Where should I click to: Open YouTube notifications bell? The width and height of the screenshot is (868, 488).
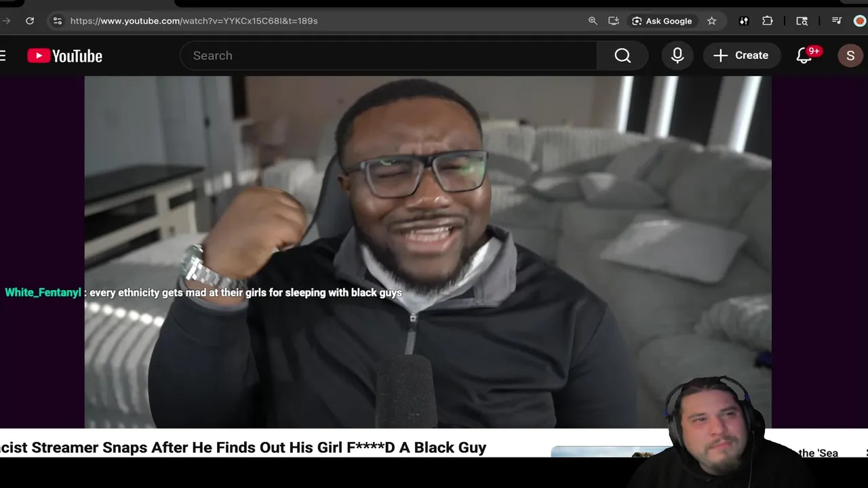[x=804, y=56]
